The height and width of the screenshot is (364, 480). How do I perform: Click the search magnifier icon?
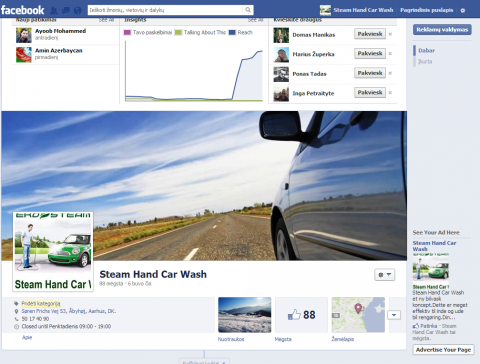tap(248, 10)
